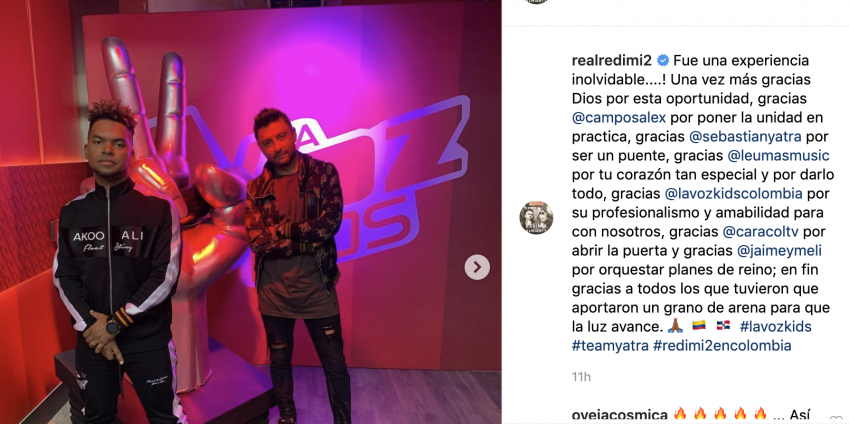
Task: Open profile avatar at top of panel
Action: coord(536,2)
